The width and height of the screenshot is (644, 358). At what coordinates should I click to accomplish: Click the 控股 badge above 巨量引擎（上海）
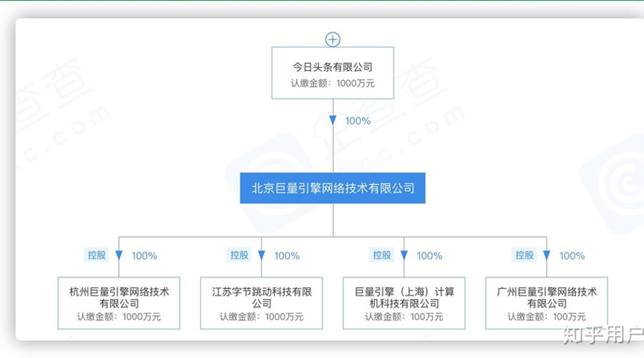381,255
